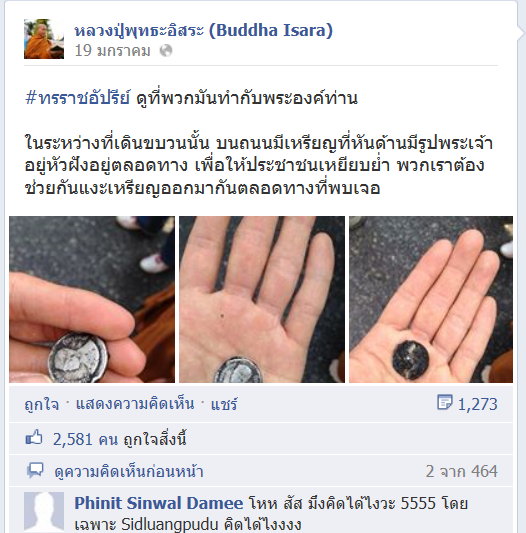Viewport: 526px width, 533px height.
Task: Open Buddha Isara profile picture
Action: 44,39
